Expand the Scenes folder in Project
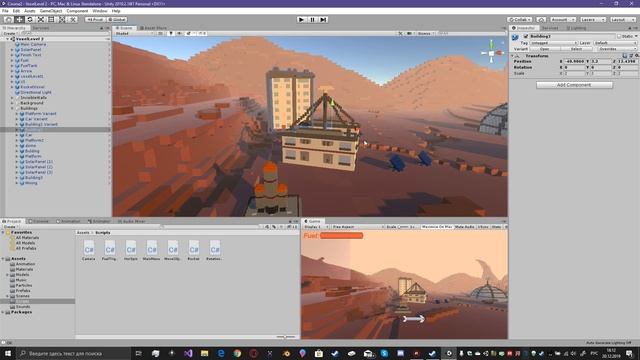 7,296
